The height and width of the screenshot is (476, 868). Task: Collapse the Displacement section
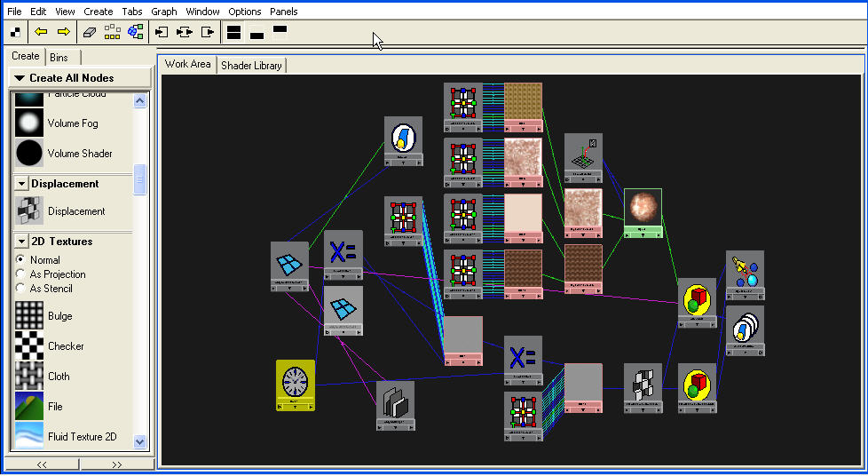pyautogui.click(x=21, y=184)
